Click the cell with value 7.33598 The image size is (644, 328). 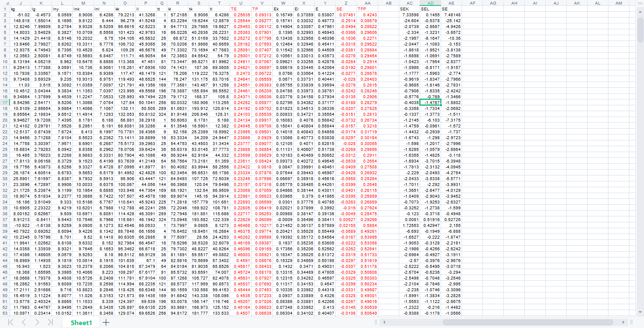point(410,15)
